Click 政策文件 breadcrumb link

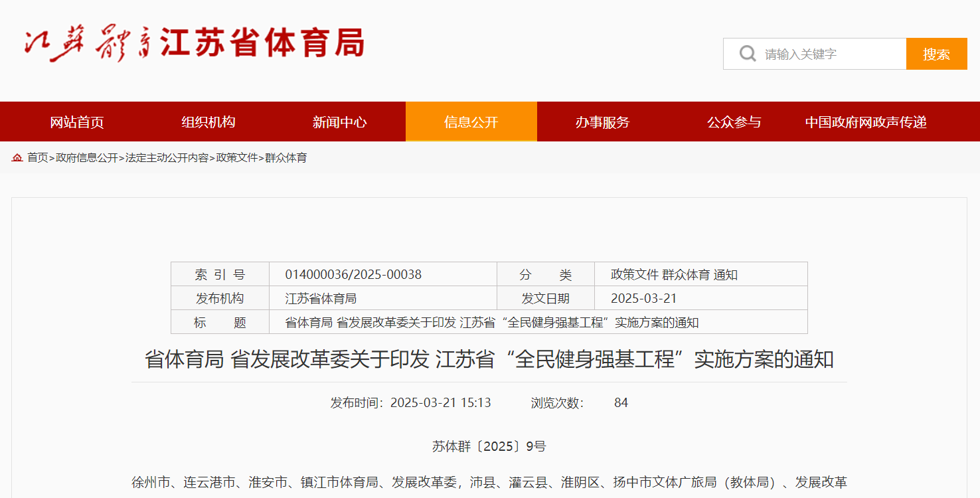(236, 158)
